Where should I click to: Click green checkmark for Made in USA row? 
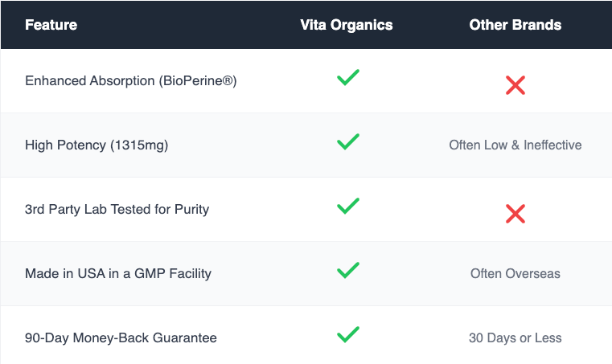coord(347,270)
